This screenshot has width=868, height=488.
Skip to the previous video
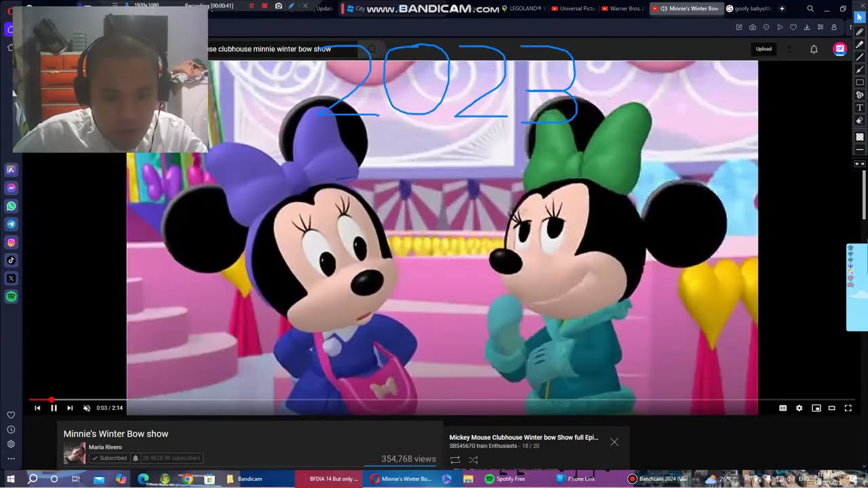pos(37,408)
